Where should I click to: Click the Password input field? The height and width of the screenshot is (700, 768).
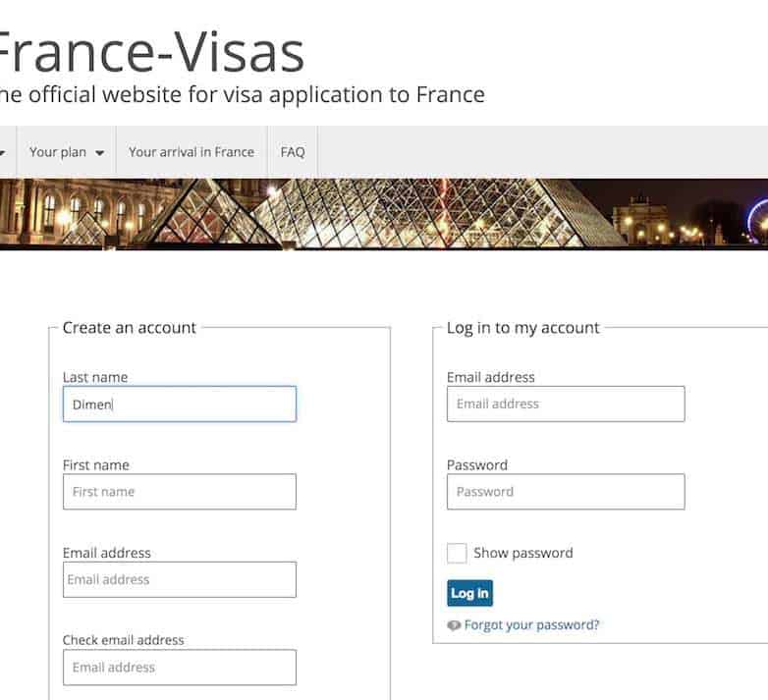566,492
